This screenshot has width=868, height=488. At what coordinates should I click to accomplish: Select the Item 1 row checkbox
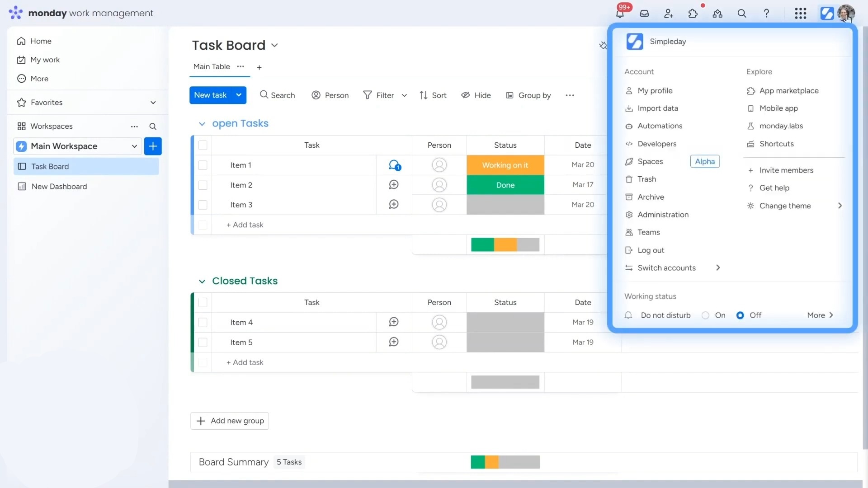pos(203,165)
